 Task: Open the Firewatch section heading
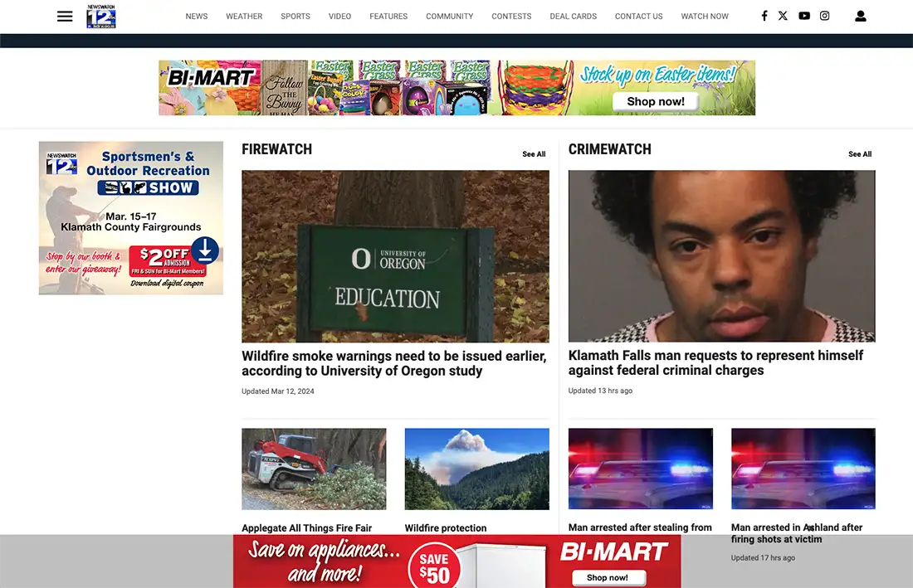(x=276, y=149)
